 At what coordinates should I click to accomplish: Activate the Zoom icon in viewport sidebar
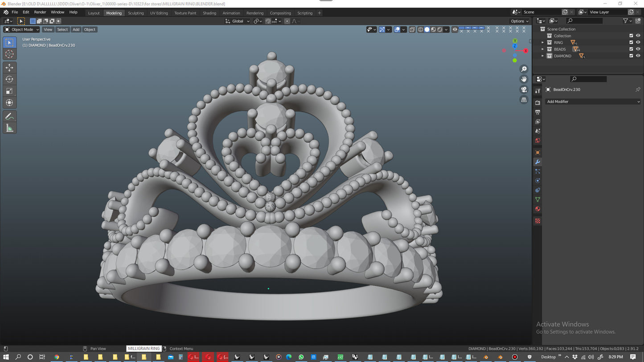(x=524, y=69)
